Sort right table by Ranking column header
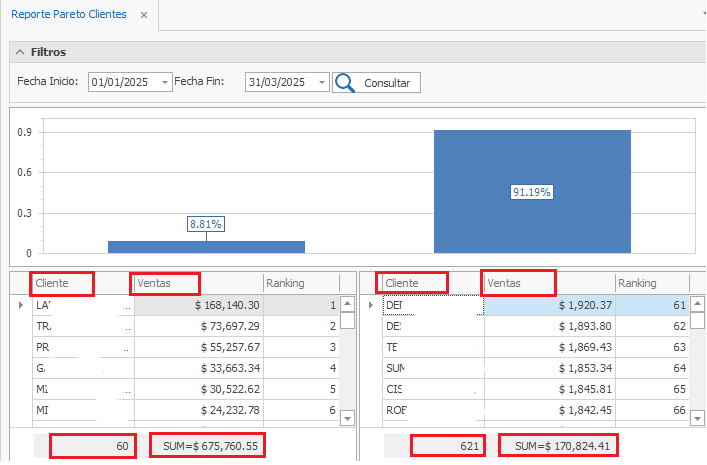This screenshot has width=707, height=465. click(643, 283)
